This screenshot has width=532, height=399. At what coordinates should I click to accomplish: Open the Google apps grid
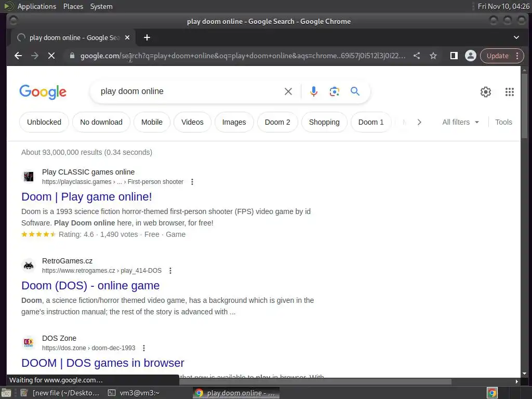(509, 91)
